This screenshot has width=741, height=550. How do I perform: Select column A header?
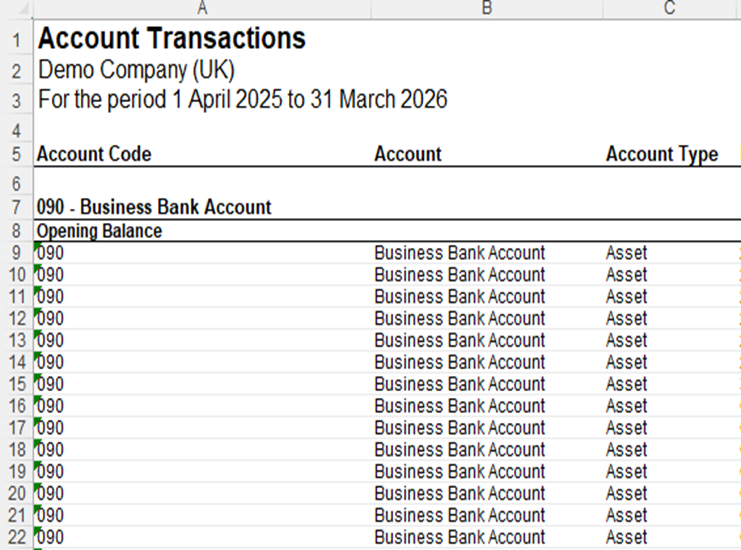[x=202, y=8]
